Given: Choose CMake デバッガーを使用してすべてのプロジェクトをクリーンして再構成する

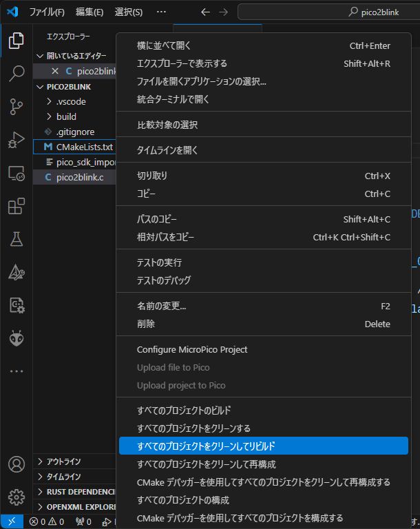Looking at the screenshot, I should coord(264,482).
